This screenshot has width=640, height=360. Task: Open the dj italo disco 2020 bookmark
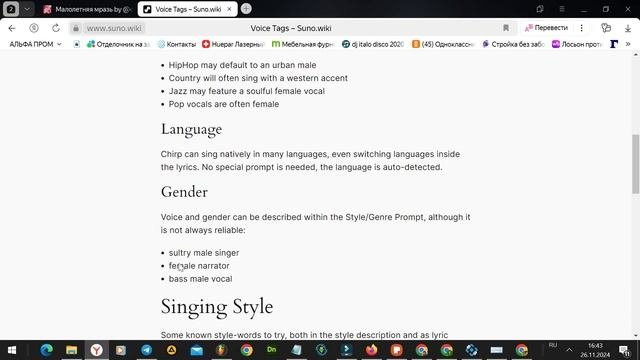click(373, 44)
